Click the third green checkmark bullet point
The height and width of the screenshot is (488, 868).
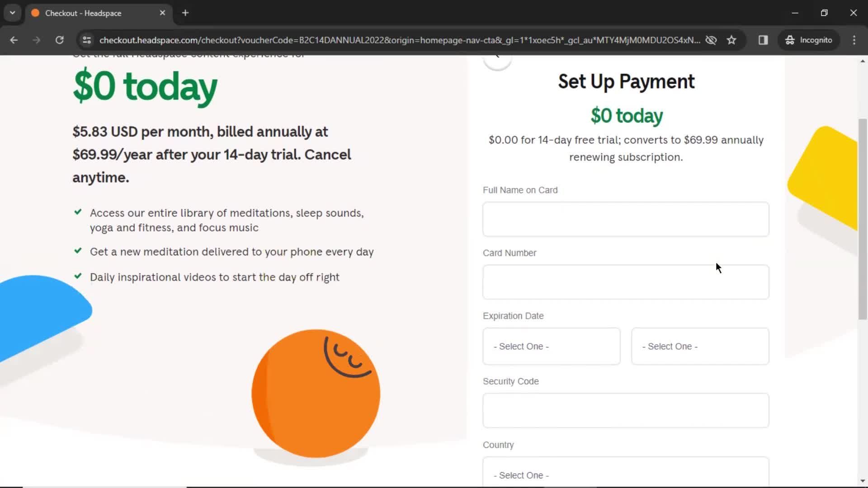[x=78, y=276]
